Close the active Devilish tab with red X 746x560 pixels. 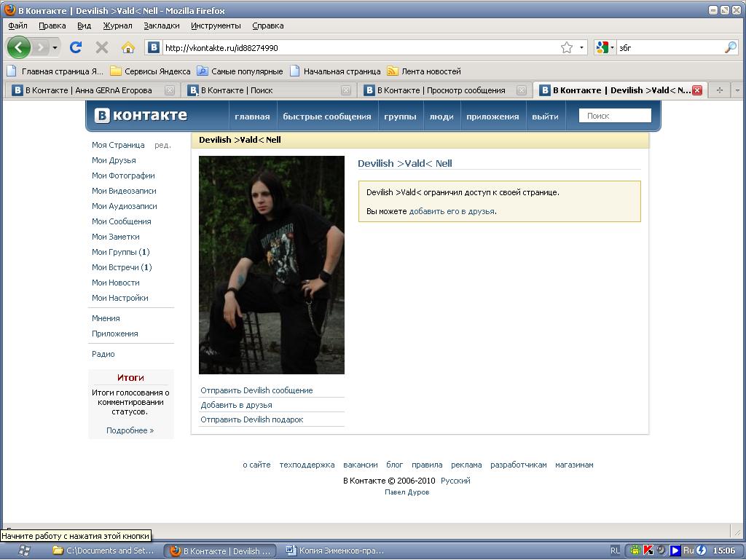(x=697, y=90)
